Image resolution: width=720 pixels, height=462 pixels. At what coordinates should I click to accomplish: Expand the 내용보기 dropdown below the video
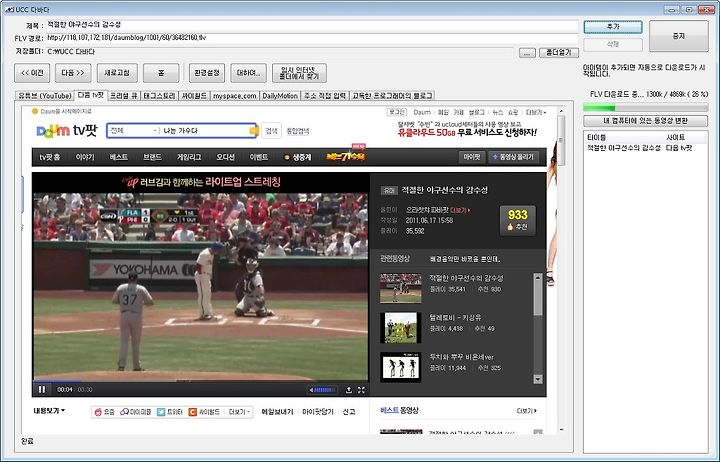coord(49,411)
